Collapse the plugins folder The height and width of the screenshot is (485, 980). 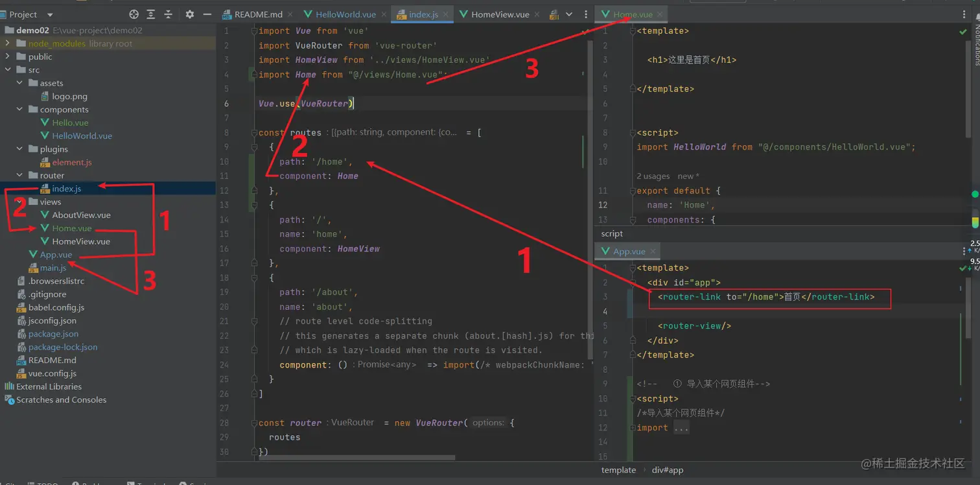(x=19, y=149)
